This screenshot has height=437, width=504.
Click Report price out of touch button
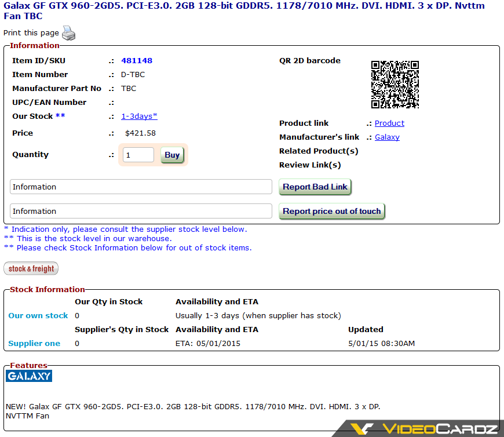[332, 212]
